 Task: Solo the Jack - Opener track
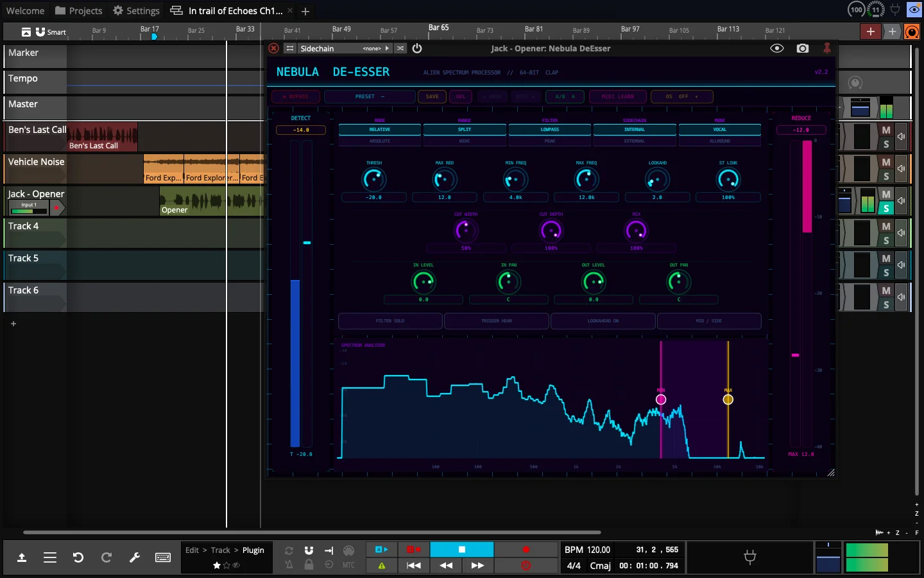tap(886, 209)
